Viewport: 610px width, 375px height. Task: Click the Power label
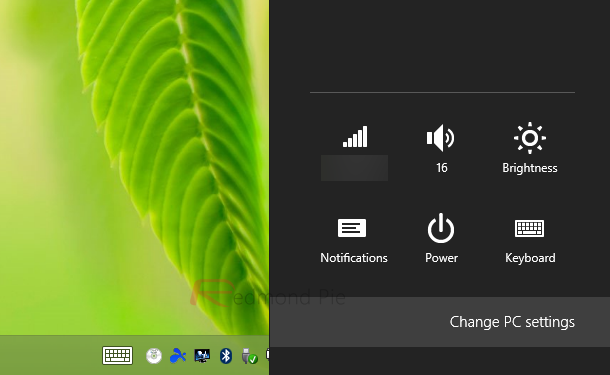441,258
